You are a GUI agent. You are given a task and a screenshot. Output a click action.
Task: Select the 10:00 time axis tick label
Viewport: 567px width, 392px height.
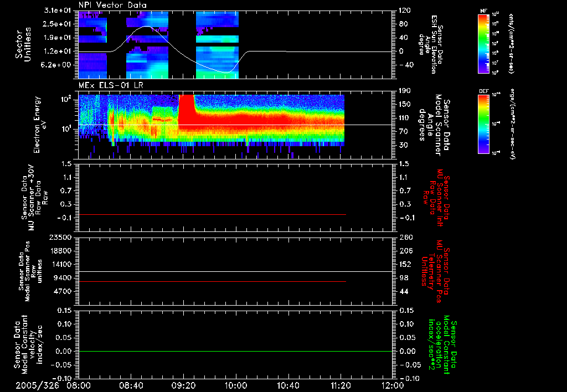(x=236, y=385)
